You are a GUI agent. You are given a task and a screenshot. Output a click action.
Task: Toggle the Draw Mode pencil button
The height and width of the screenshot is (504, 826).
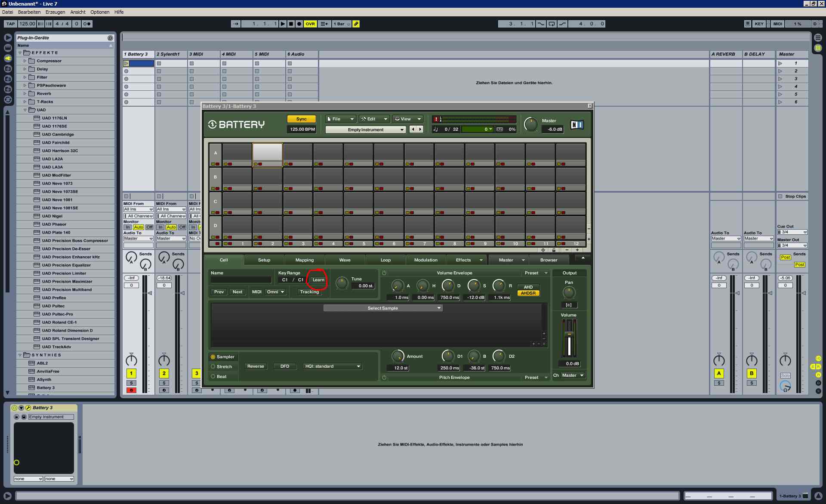tap(356, 24)
